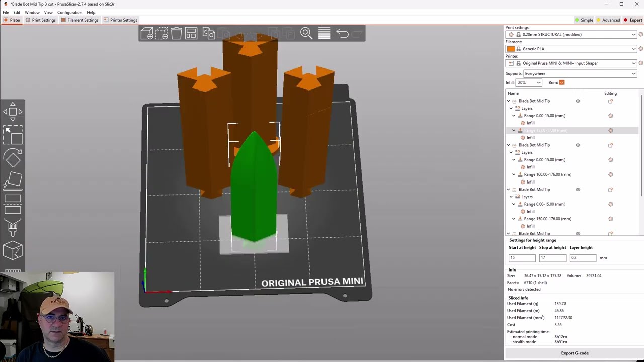Image resolution: width=644 pixels, height=362 pixels.
Task: Select the Cut tool
Action: coord(13,204)
